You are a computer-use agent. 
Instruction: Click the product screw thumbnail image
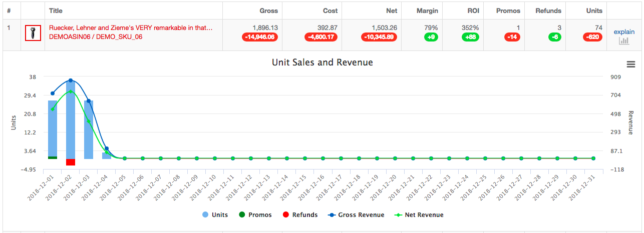pyautogui.click(x=33, y=33)
